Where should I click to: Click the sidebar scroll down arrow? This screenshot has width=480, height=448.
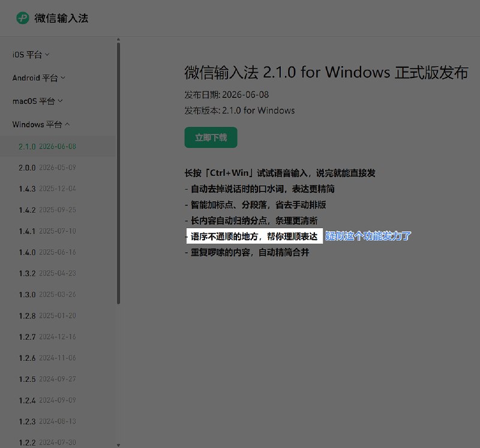(x=118, y=445)
